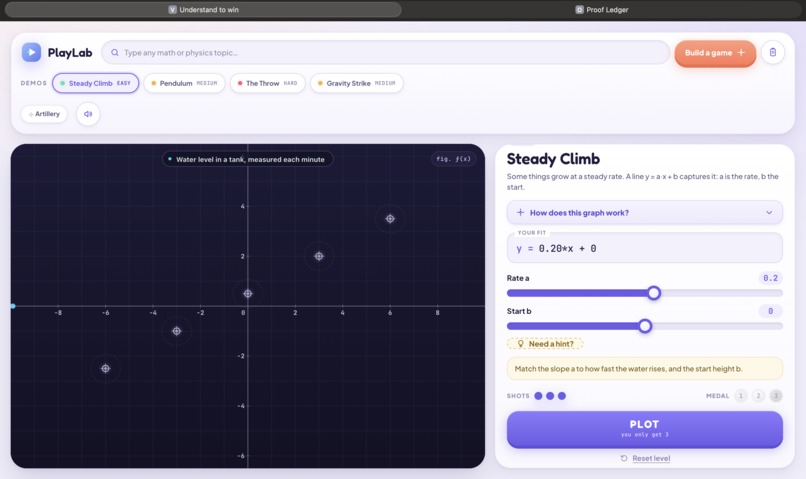Click the PlayLab play logo icon

31,52
